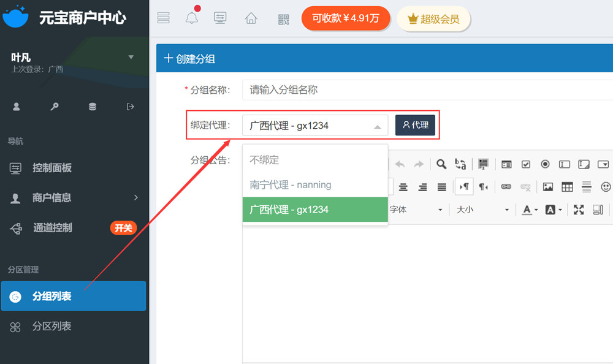Screen dimensions: 613x364
Task: Insert a radio button element in editor
Action: tap(545, 164)
